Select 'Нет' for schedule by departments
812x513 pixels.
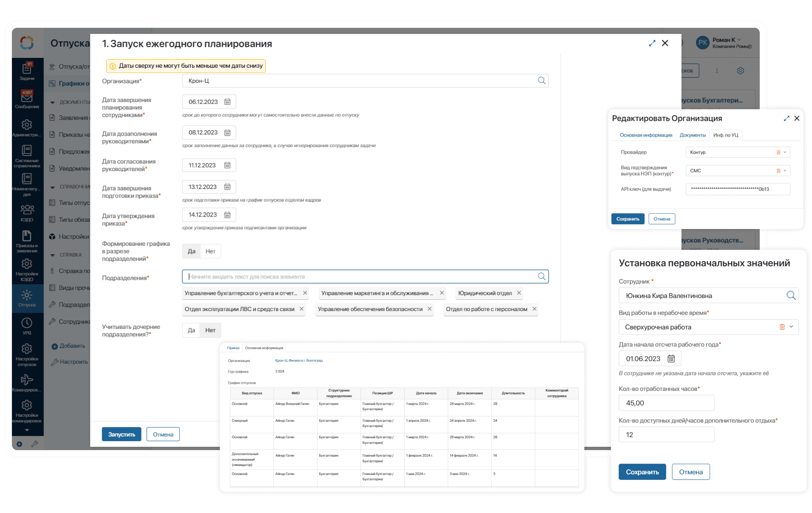click(210, 251)
